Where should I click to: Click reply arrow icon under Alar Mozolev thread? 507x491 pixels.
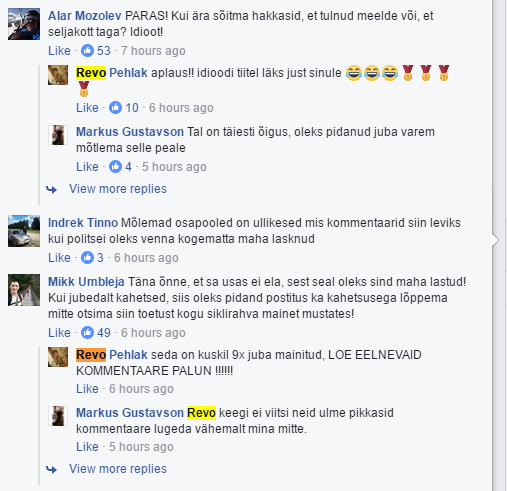pos(51,190)
